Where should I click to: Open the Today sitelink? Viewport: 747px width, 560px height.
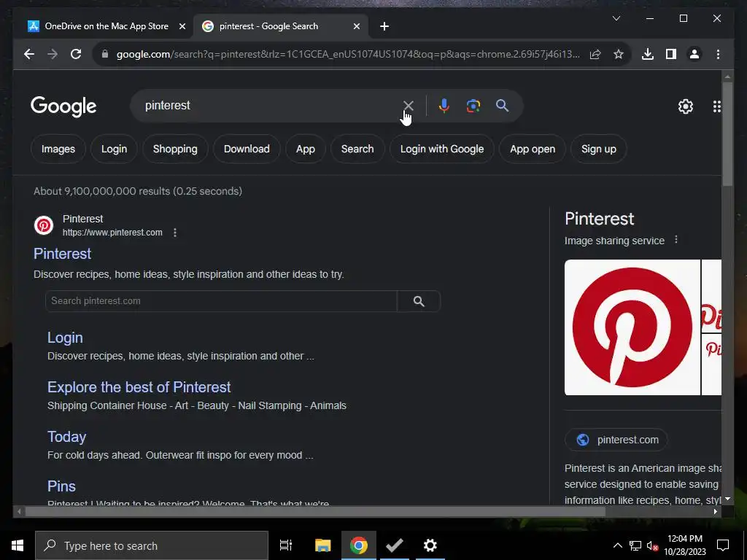(66, 437)
